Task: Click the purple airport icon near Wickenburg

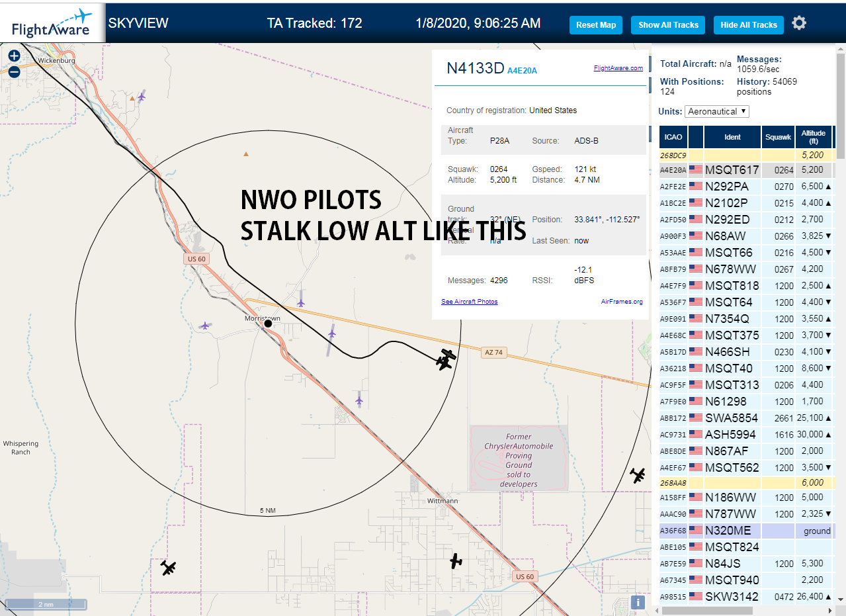Action: (x=141, y=97)
